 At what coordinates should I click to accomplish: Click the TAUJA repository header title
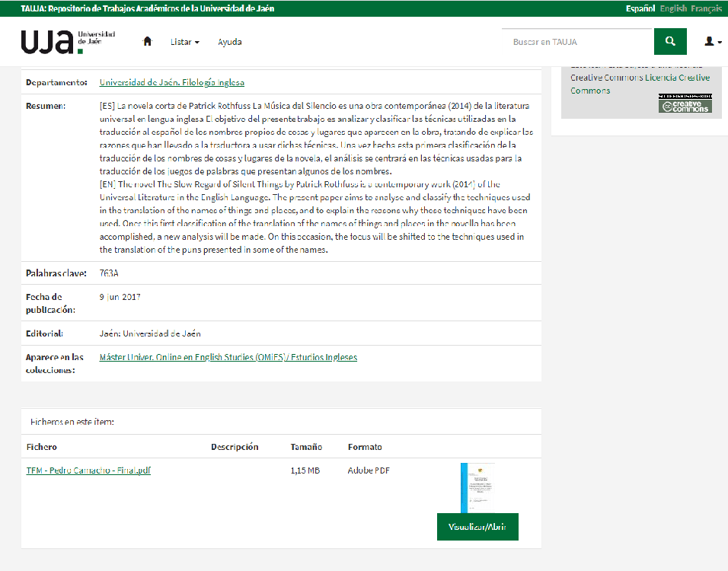(x=148, y=8)
